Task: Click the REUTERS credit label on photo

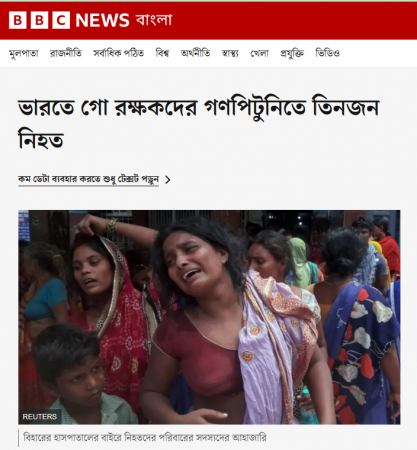Action: tap(40, 417)
